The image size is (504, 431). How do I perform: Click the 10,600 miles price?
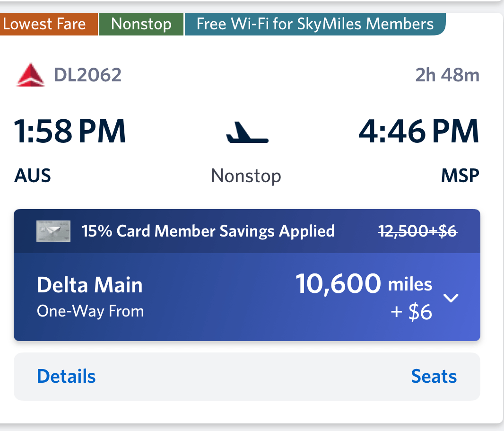pos(364,284)
